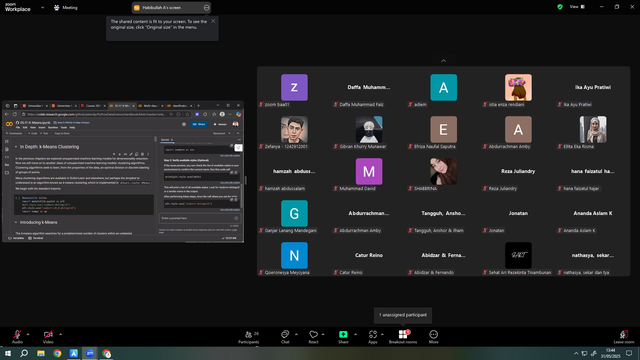Select Reza Juliandry's participant tile
640x360 pixels.
(x=518, y=171)
